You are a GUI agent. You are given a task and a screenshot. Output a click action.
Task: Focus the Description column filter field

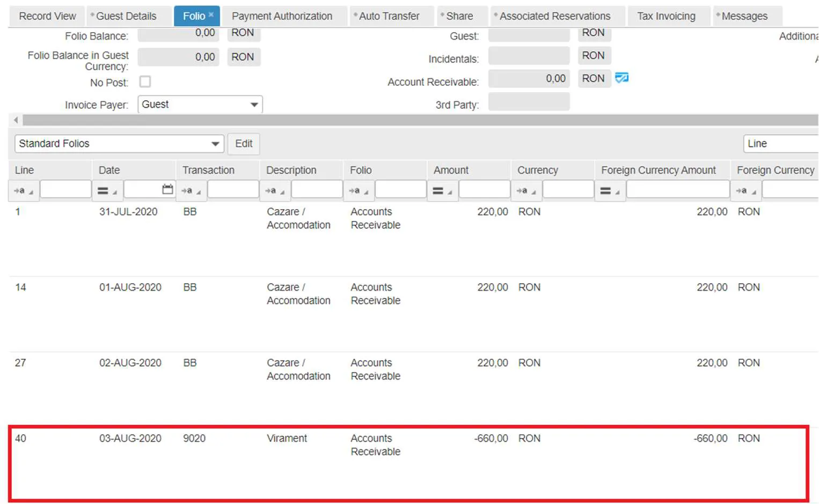317,189
